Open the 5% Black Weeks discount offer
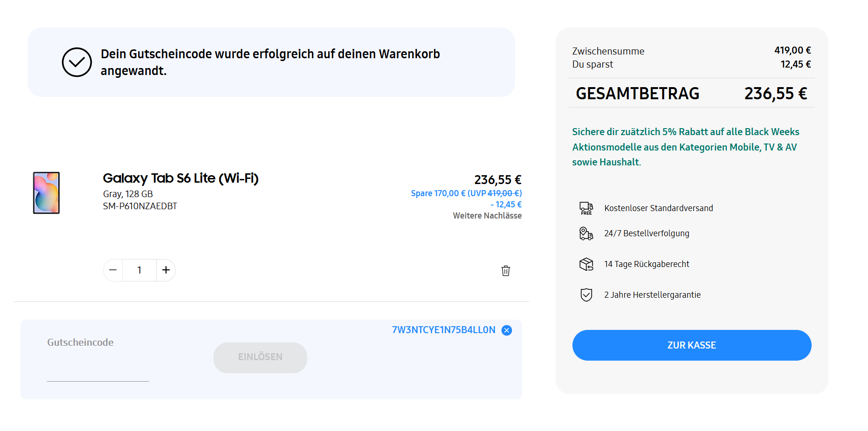868x431 pixels. pyautogui.click(x=685, y=147)
